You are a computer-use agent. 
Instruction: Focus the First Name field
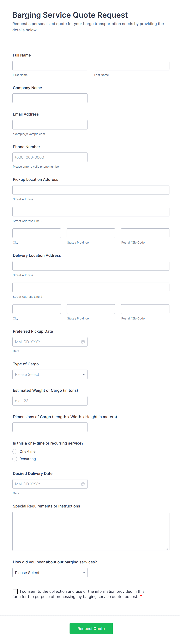(x=50, y=65)
